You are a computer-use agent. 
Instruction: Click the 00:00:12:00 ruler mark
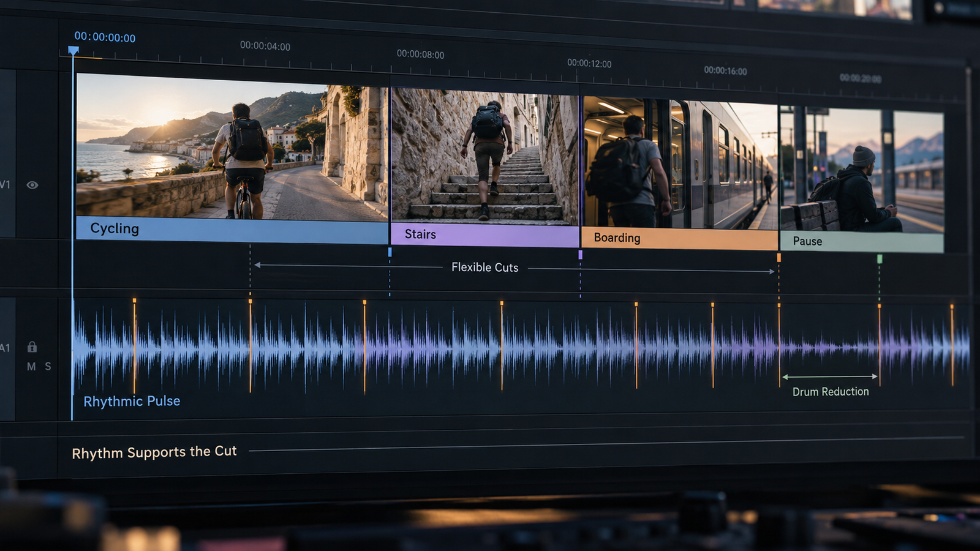[x=589, y=63]
